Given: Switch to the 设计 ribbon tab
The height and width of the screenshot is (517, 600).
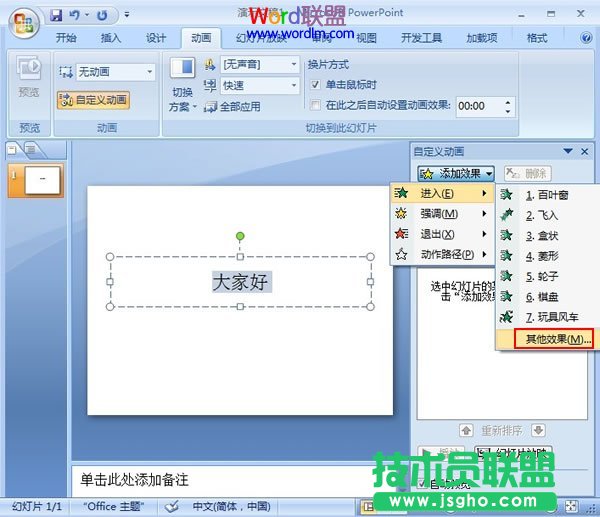Looking at the screenshot, I should click(156, 38).
